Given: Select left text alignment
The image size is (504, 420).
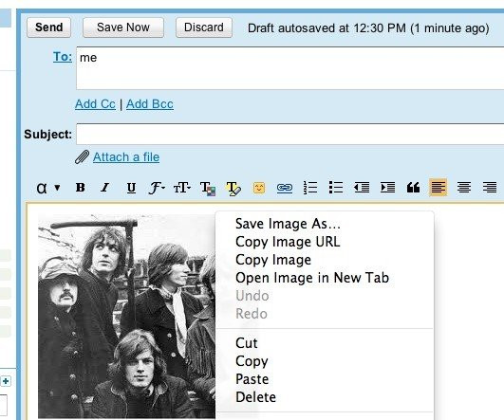Looking at the screenshot, I should tap(439, 188).
